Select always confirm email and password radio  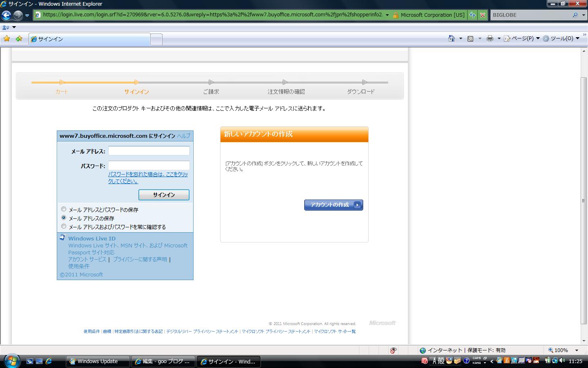coord(64,226)
